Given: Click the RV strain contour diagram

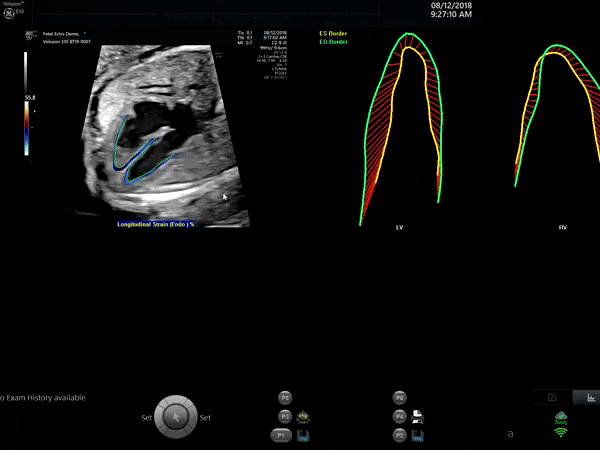Looking at the screenshot, I should click(x=557, y=115).
